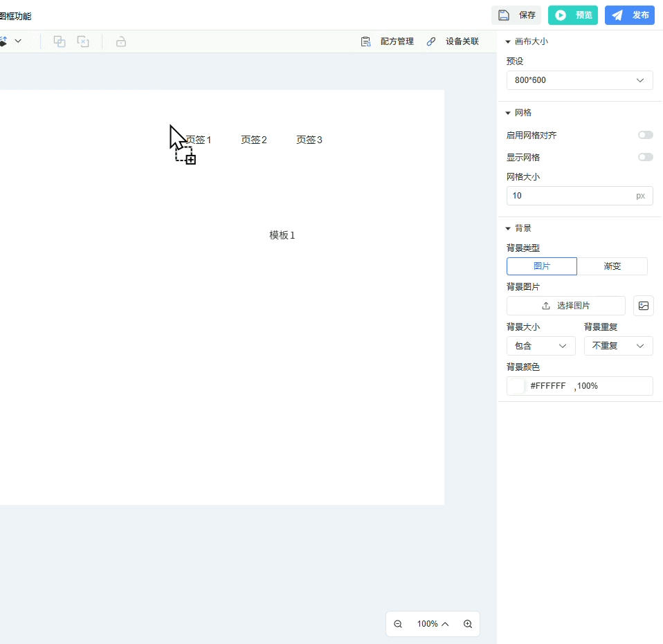Select 渐变 as background type
This screenshot has height=644, width=663.
pos(612,266)
